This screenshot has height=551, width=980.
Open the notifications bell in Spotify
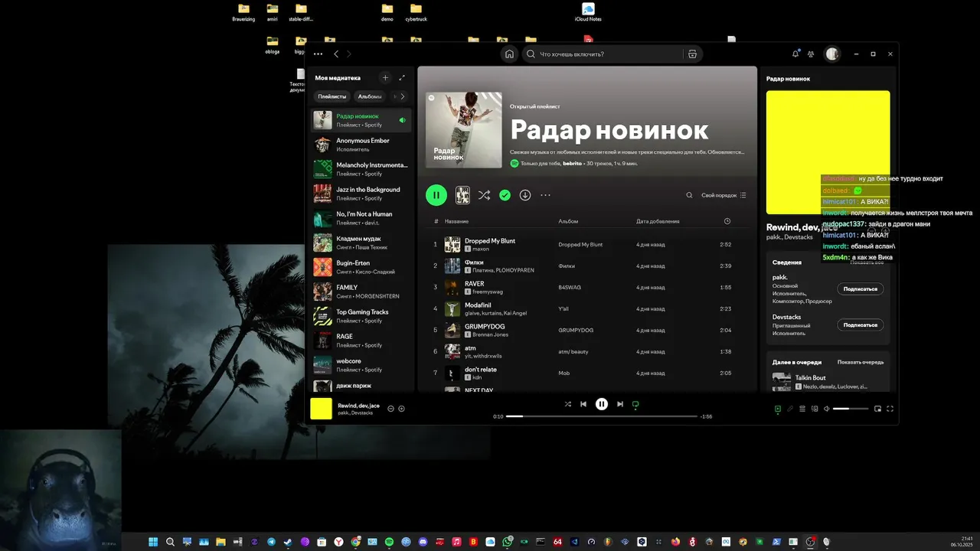coord(795,54)
